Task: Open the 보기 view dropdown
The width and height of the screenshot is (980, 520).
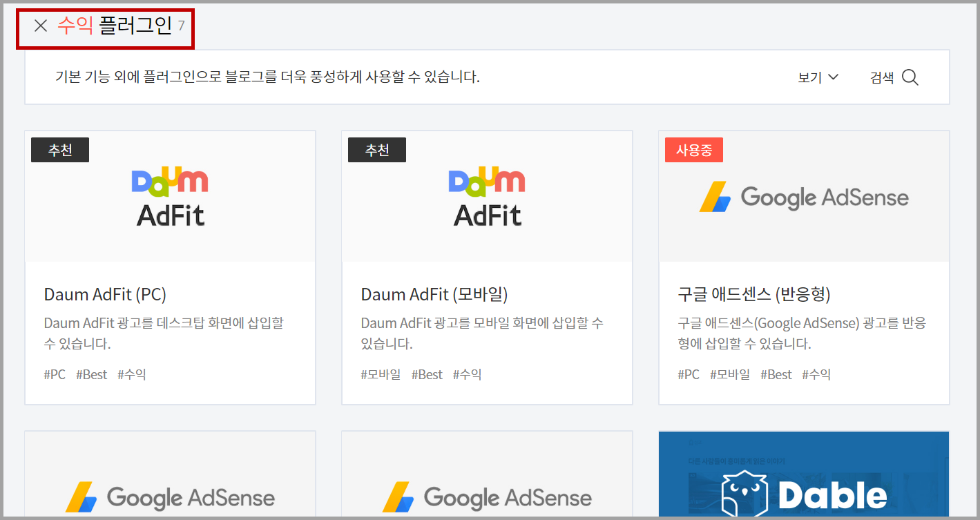Action: 818,77
